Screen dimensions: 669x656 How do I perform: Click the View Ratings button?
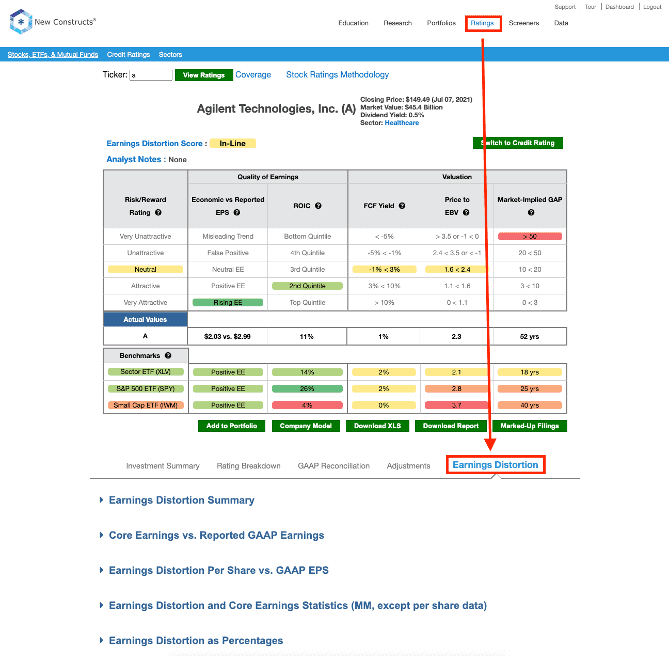(x=204, y=75)
